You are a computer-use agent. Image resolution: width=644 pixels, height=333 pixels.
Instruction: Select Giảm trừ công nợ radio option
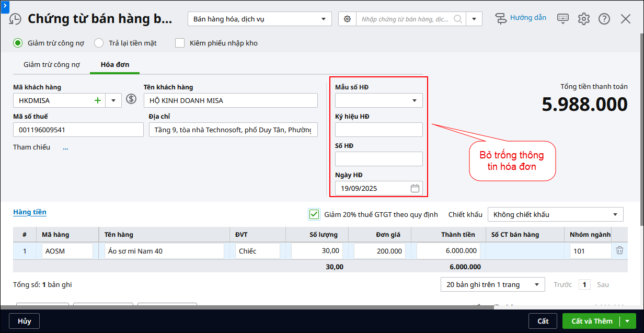tap(18, 43)
